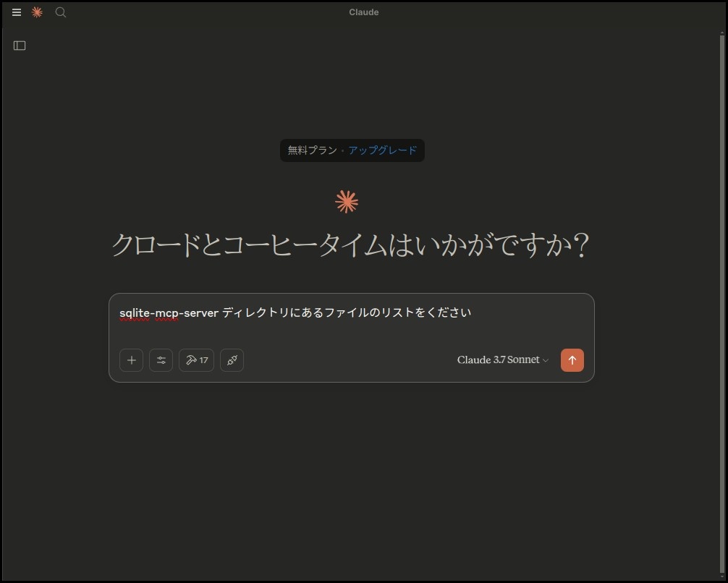Open the search magnifier icon
Screen dimensions: 728x583
[x=60, y=12]
